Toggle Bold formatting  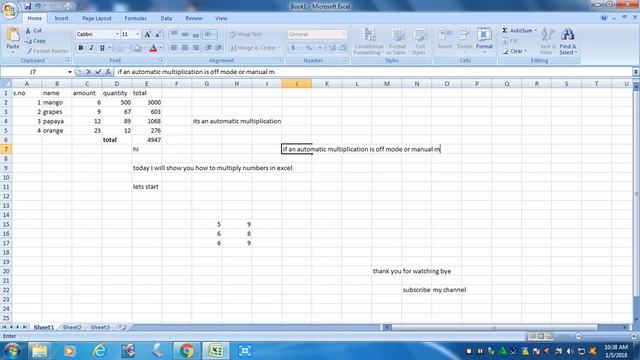81,48
